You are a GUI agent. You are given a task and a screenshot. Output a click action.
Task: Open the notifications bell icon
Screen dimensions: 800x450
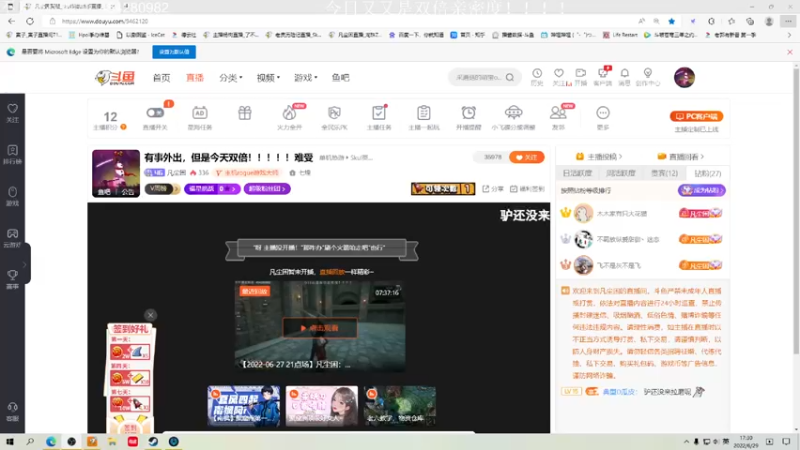click(x=624, y=73)
